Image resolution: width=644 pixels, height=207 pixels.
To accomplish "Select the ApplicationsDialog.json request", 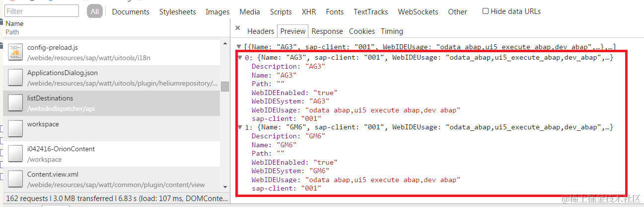I will coord(112,78).
